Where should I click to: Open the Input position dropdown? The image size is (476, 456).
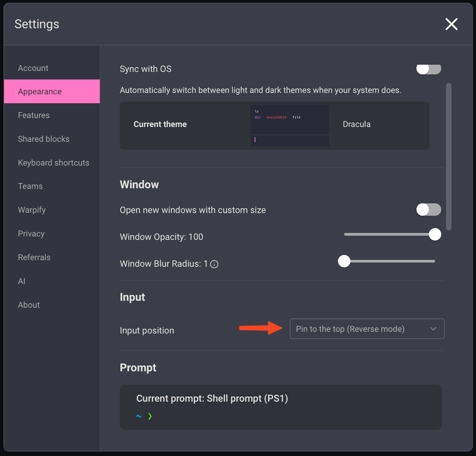367,329
